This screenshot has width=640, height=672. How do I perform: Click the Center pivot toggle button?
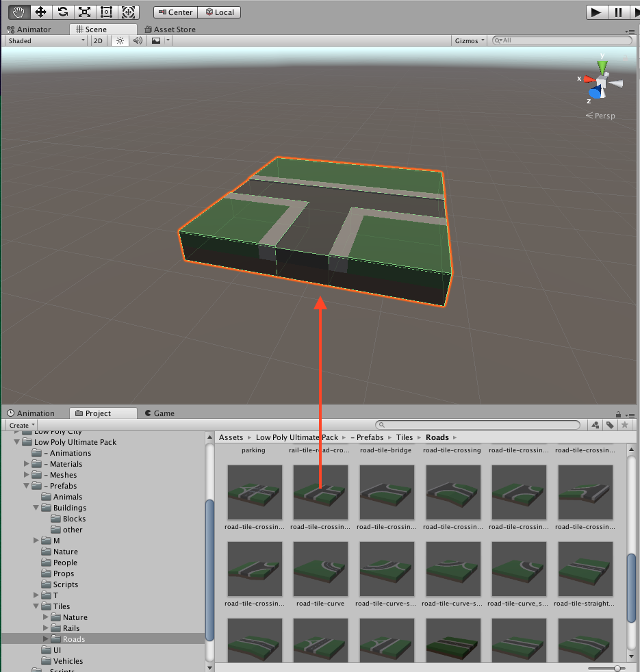pos(176,12)
